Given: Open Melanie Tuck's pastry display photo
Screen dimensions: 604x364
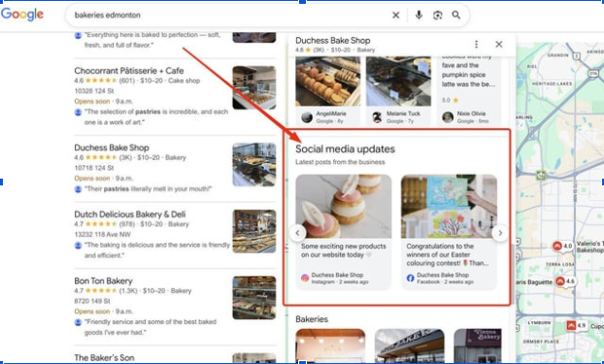Looking at the screenshot, I should coord(398,82).
